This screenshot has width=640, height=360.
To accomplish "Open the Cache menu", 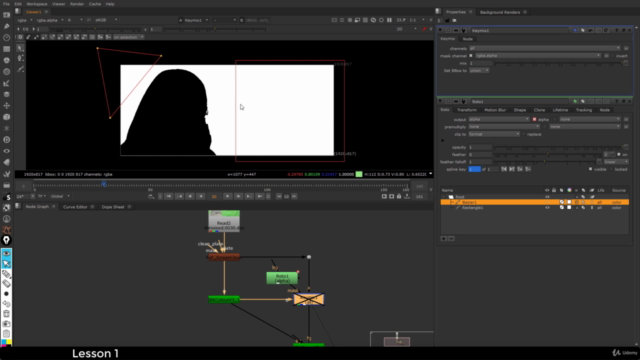I will (95, 4).
